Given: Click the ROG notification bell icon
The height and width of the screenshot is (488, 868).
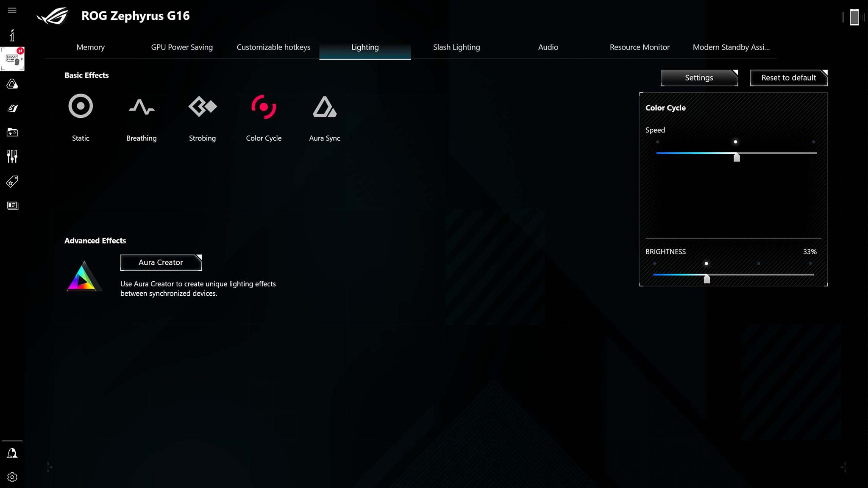Looking at the screenshot, I should (12, 453).
